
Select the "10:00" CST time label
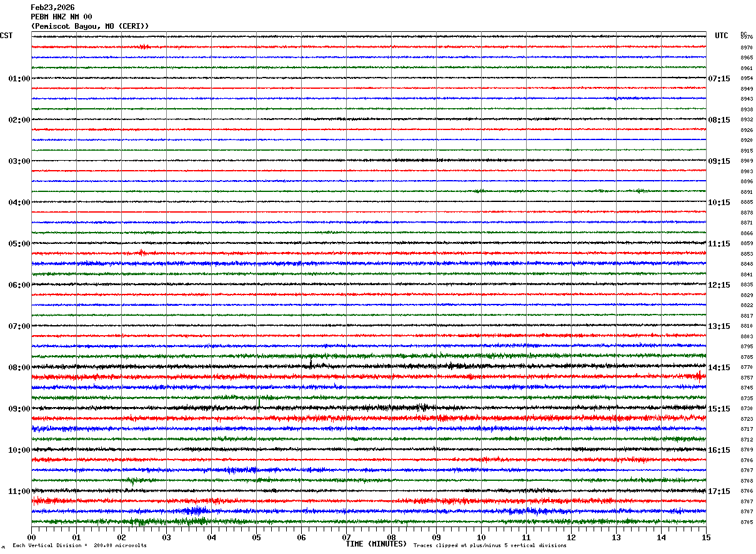pyautogui.click(x=19, y=450)
